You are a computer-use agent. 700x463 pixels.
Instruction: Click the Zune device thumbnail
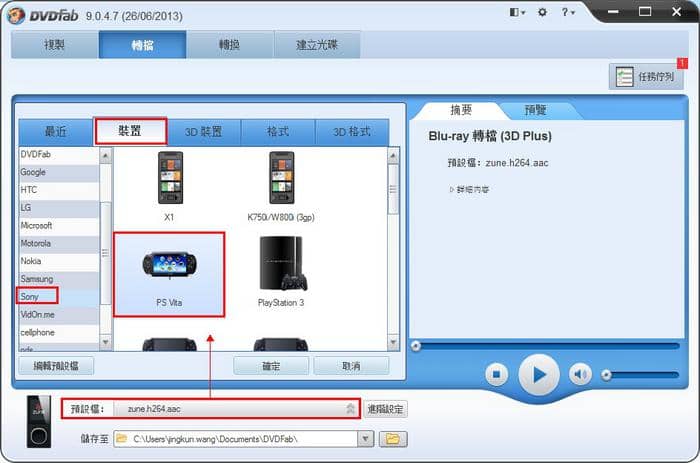point(39,421)
